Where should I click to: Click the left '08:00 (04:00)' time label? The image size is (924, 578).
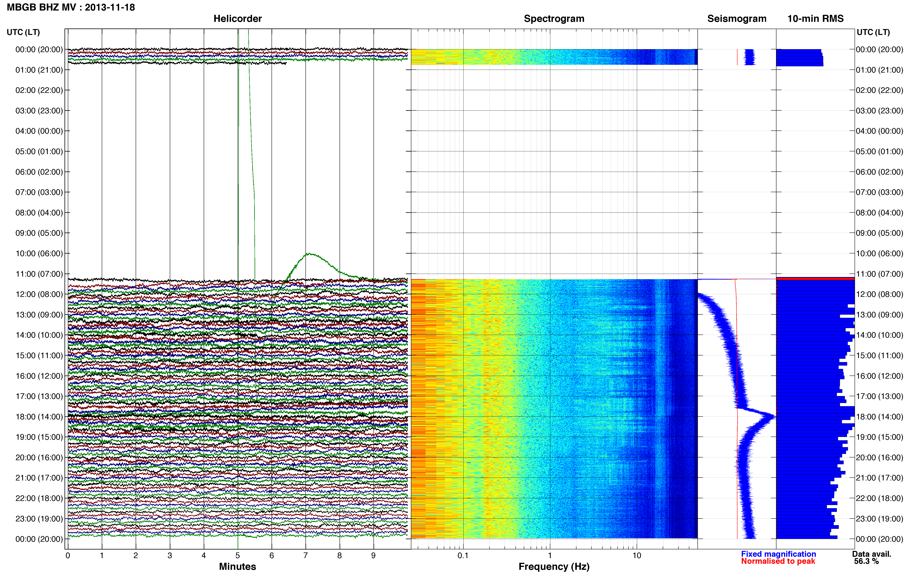[x=39, y=213]
